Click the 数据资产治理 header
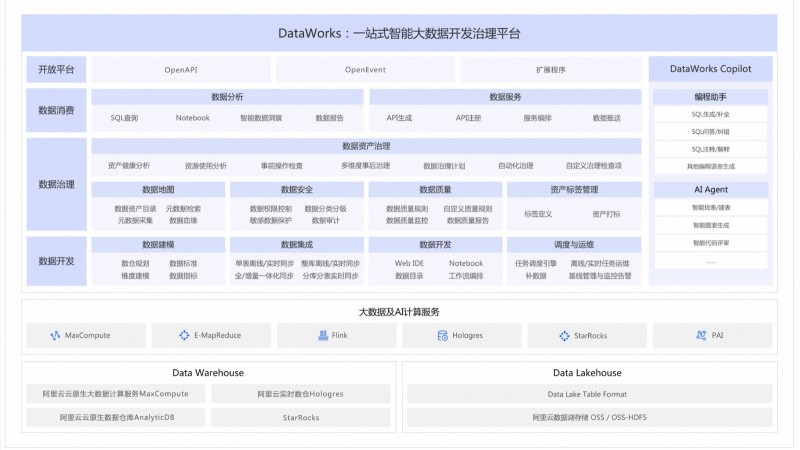 [366, 146]
